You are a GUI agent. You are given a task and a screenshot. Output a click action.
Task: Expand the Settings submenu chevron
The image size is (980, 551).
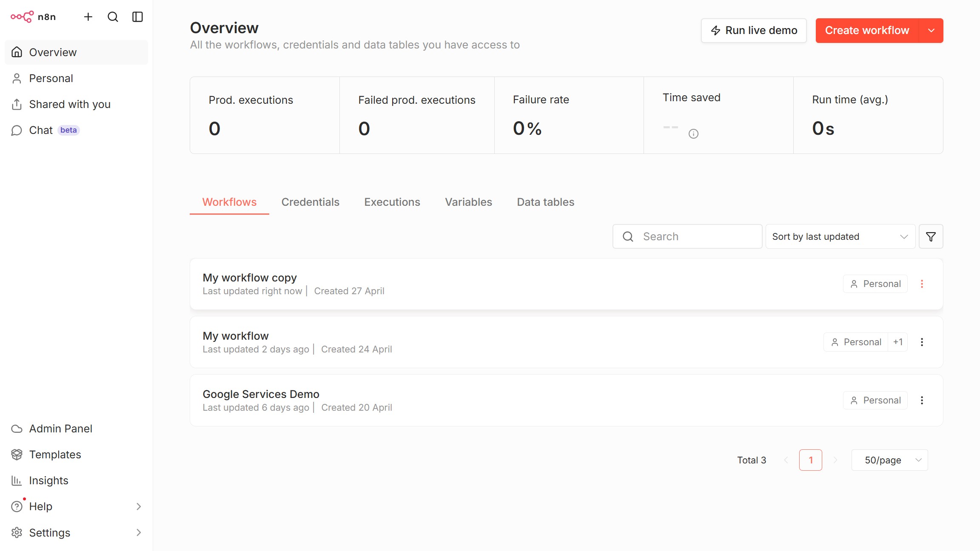click(139, 532)
